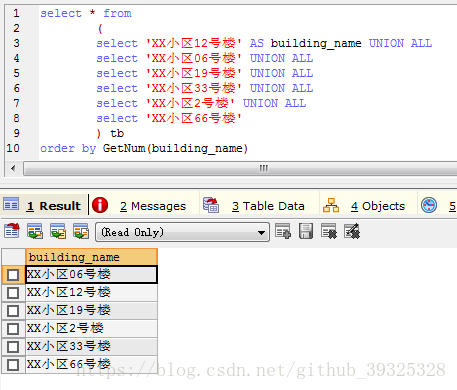Click the building_name column header
Screen dimensions: 457x390
[91, 257]
